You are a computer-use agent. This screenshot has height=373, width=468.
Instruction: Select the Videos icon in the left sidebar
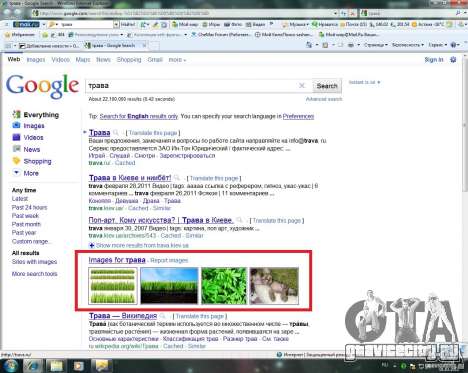[16, 137]
